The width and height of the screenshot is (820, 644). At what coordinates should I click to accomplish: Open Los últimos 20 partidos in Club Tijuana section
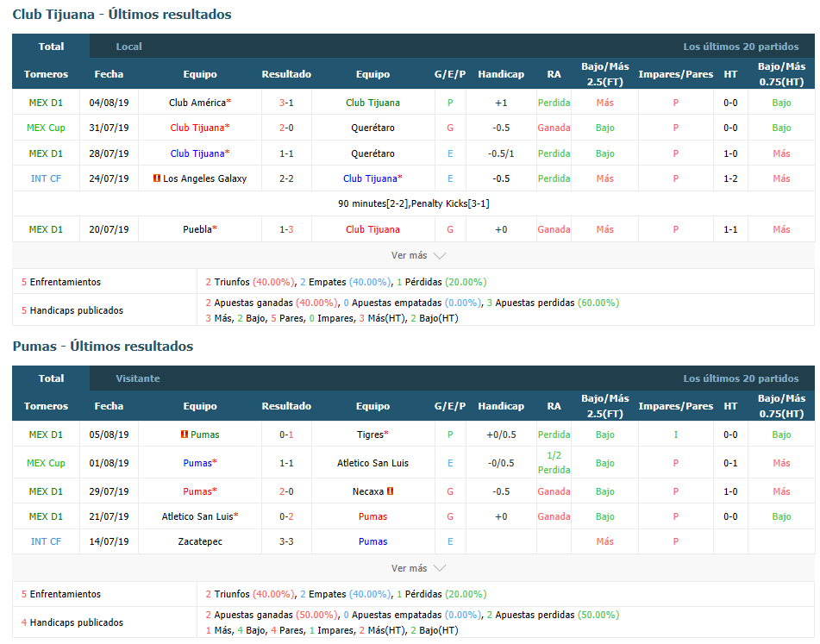click(741, 47)
